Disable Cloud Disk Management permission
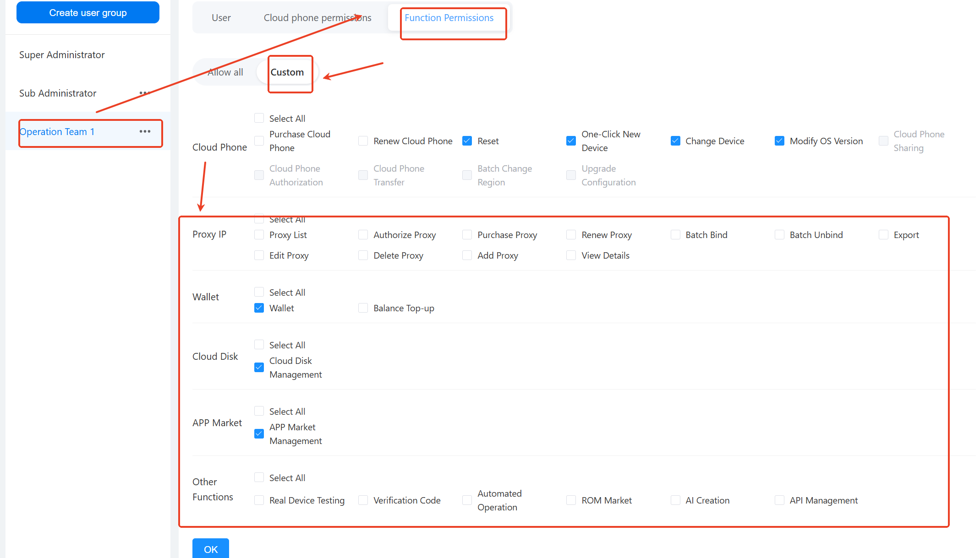Image resolution: width=980 pixels, height=558 pixels. 259,368
